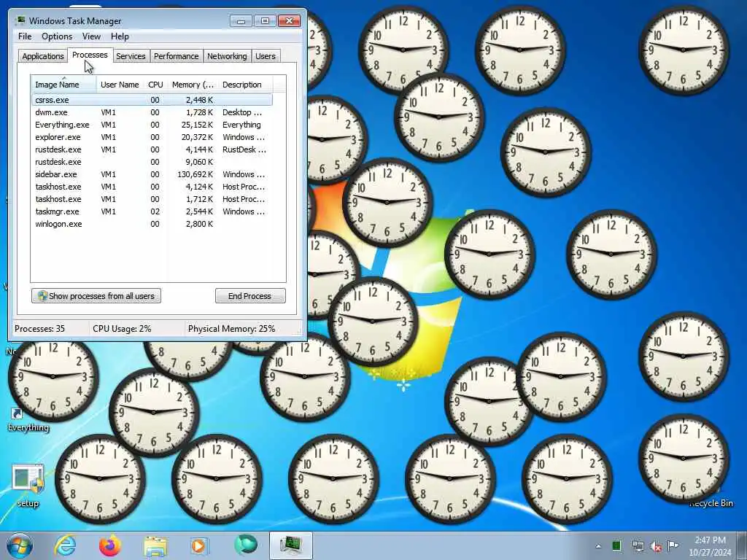Click the Processes: 35 status entry
747x560 pixels.
[39, 329]
